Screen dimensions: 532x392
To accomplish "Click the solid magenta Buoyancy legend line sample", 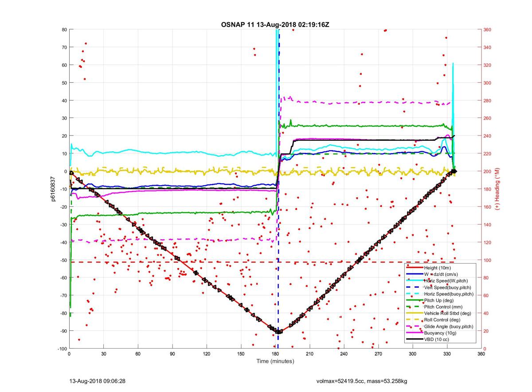I will pos(415,332).
